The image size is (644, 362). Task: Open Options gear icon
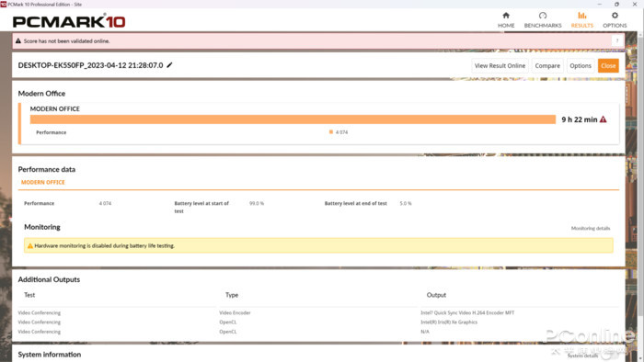[615, 16]
